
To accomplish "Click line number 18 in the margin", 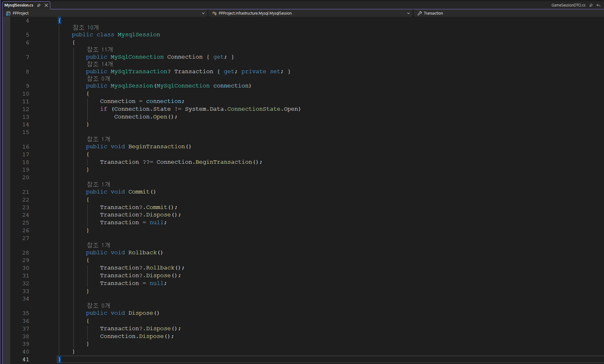I will point(26,162).
